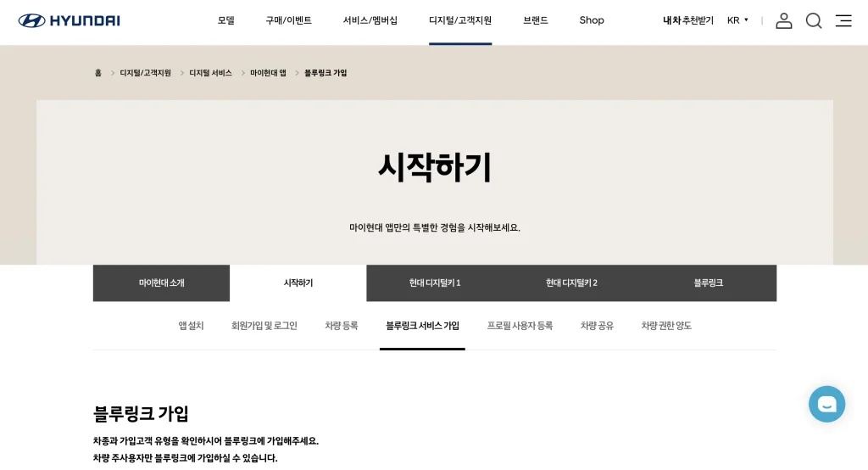Click the text 차종과 가입고객 유형을 확인하시어 블루링크에 가입해주세요.
The image size is (868, 470).
click(206, 440)
